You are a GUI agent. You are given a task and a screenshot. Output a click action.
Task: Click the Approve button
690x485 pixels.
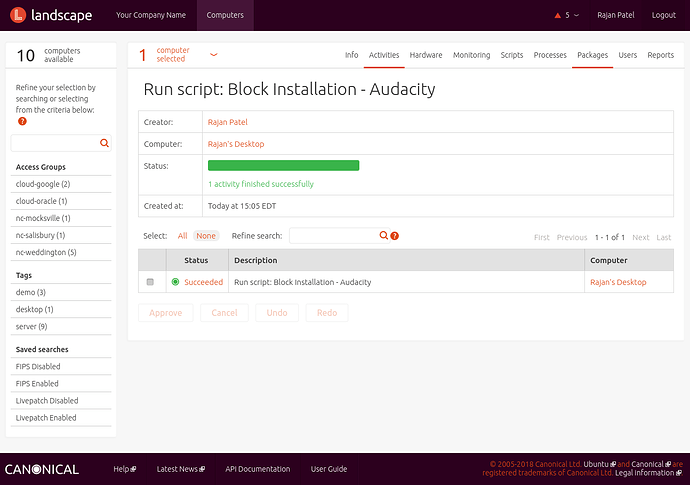coord(165,312)
